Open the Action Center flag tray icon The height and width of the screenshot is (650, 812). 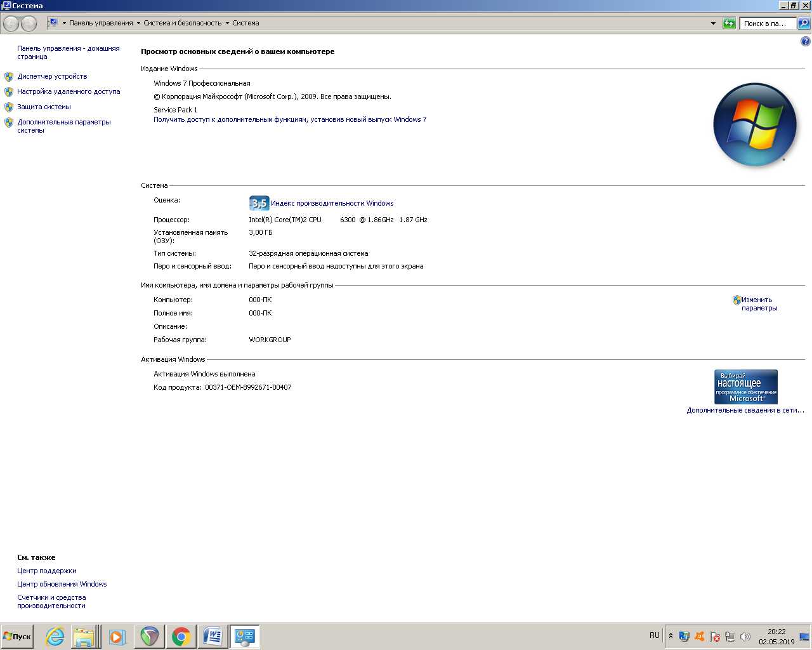point(714,636)
